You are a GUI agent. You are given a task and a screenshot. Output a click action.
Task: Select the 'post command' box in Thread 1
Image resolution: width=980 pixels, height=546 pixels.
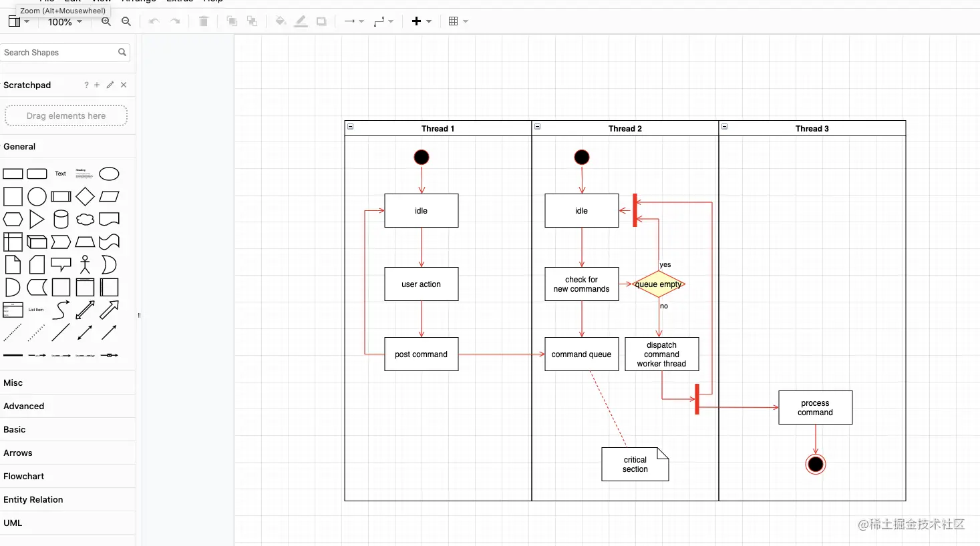(x=422, y=354)
